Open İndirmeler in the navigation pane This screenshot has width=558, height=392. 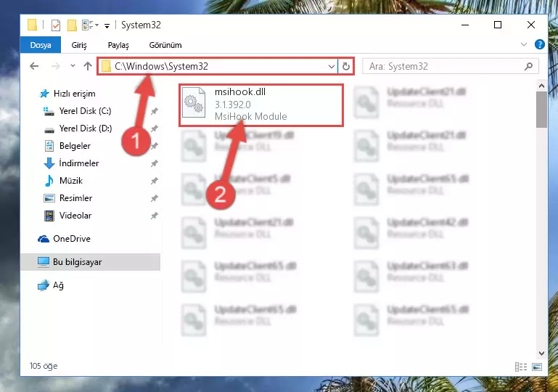(x=78, y=163)
